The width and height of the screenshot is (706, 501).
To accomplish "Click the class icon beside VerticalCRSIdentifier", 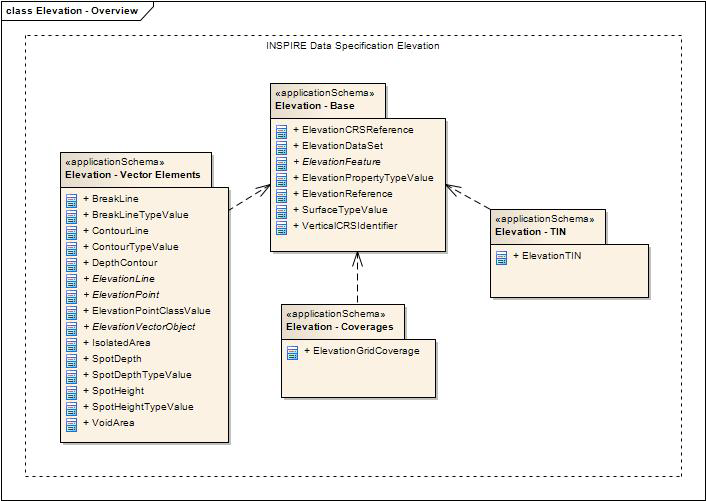I will coord(281,228).
